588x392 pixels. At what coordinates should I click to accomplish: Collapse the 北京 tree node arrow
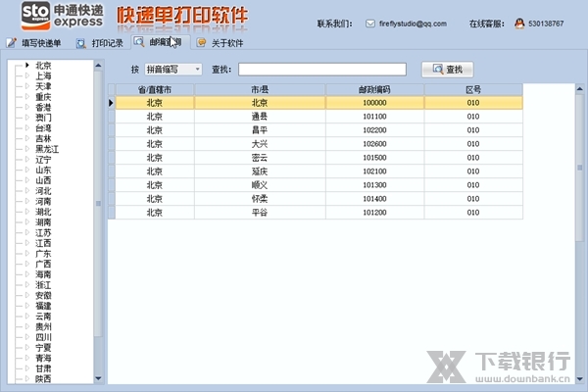click(x=27, y=65)
